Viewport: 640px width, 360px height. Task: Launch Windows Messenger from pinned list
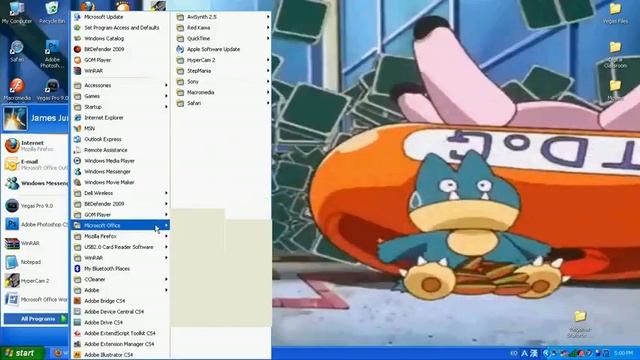pos(36,183)
